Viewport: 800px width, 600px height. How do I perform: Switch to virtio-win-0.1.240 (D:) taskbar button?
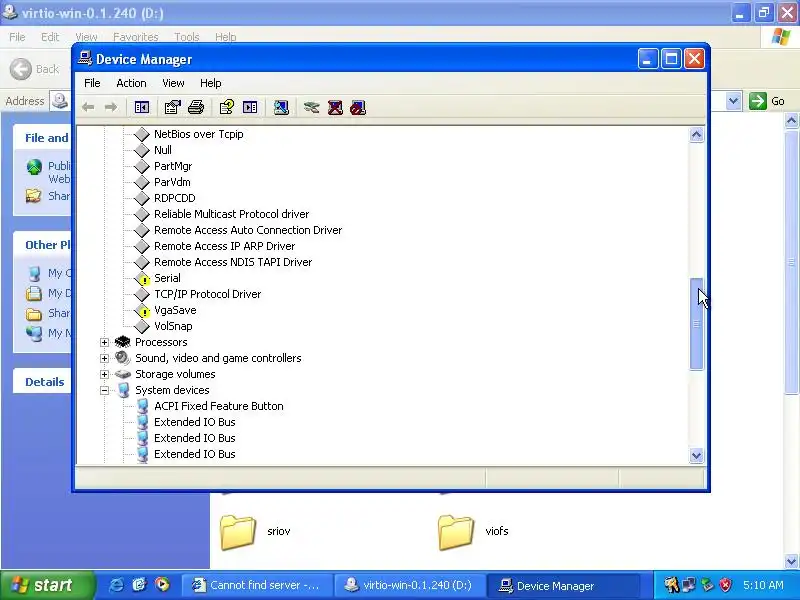[410, 585]
